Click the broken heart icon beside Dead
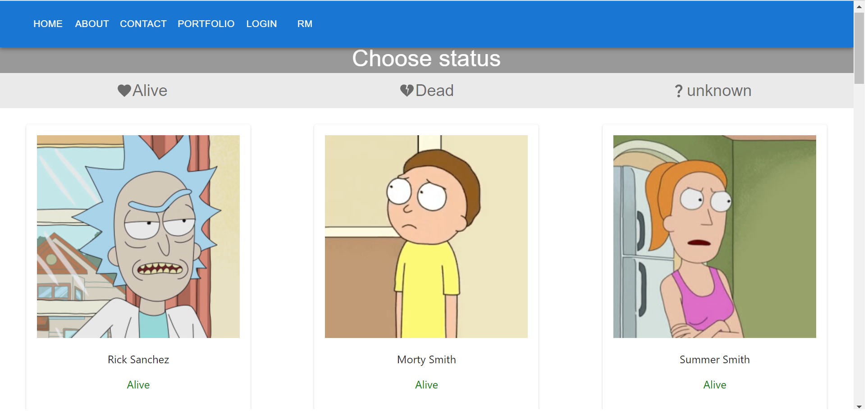Screen dimensions: 868x411 tap(406, 91)
